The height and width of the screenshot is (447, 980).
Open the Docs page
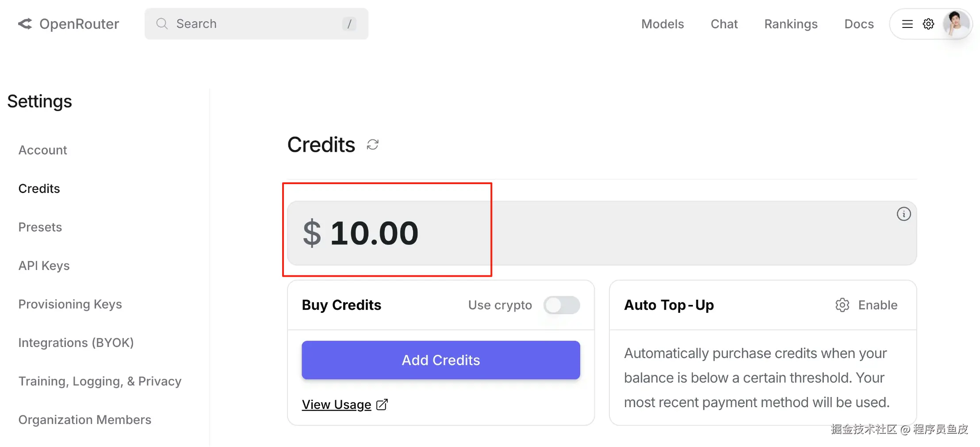pyautogui.click(x=859, y=24)
